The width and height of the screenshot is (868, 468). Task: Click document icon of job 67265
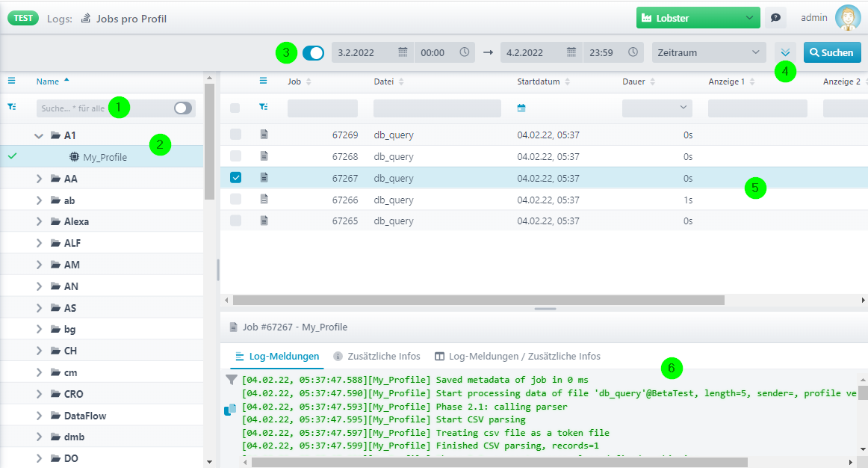tap(264, 221)
